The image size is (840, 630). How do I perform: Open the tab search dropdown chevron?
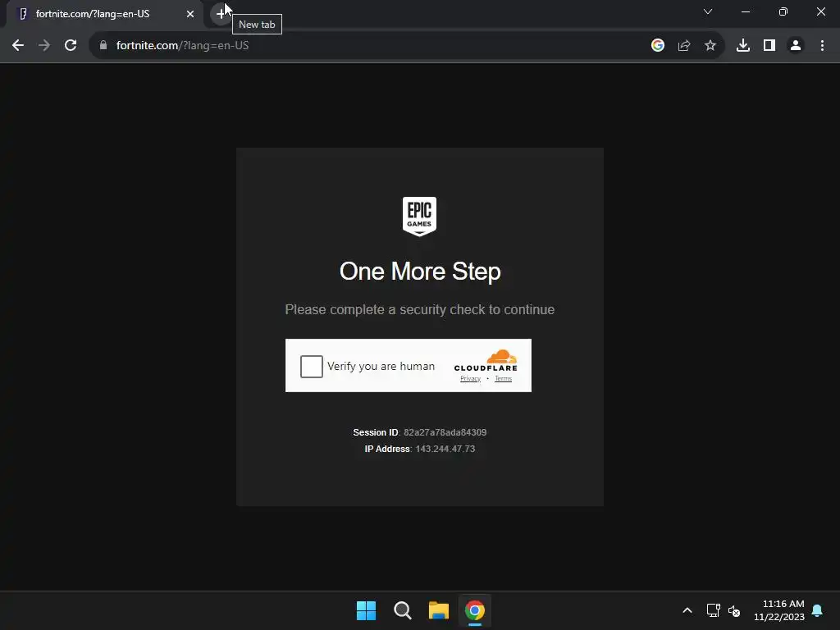tap(708, 11)
